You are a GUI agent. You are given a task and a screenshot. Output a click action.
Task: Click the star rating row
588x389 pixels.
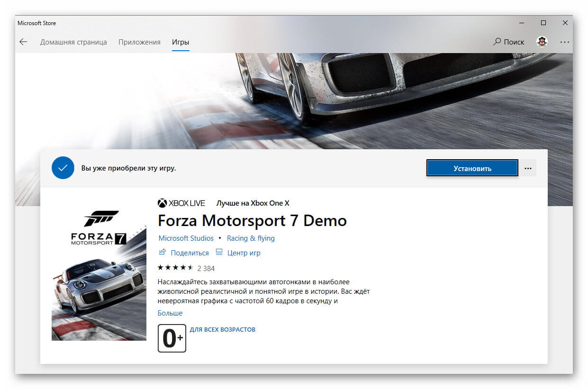pos(175,268)
